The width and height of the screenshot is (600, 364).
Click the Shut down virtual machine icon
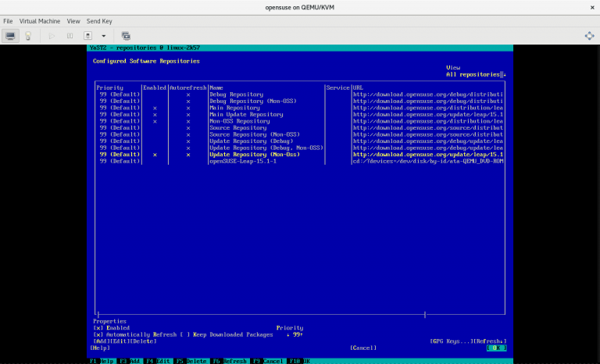click(x=88, y=36)
